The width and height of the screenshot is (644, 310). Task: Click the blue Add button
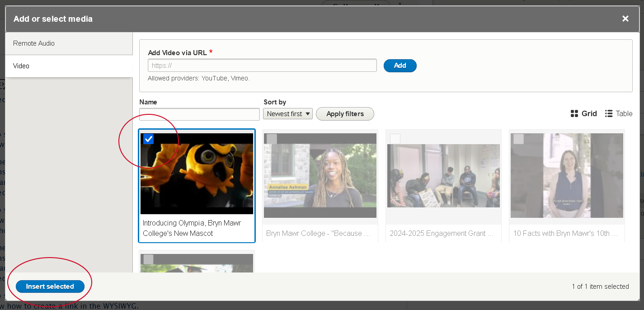400,66
